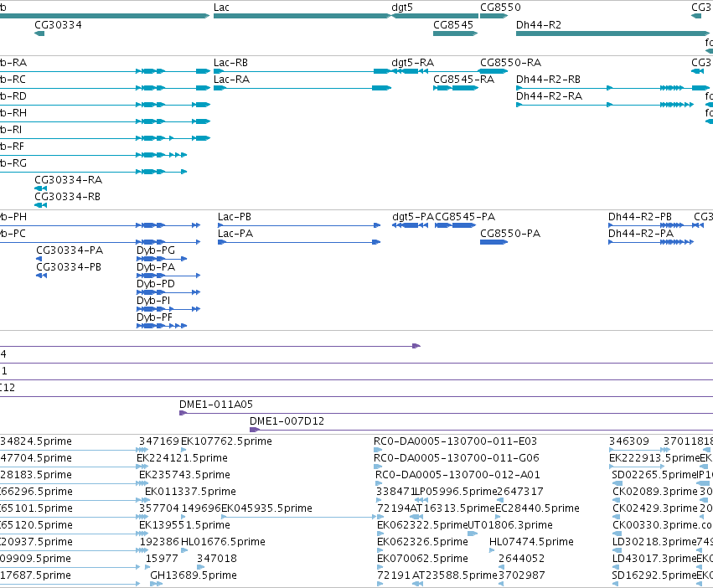Select EST EK224121.5prime
The height and width of the screenshot is (588, 713).
click(x=142, y=467)
